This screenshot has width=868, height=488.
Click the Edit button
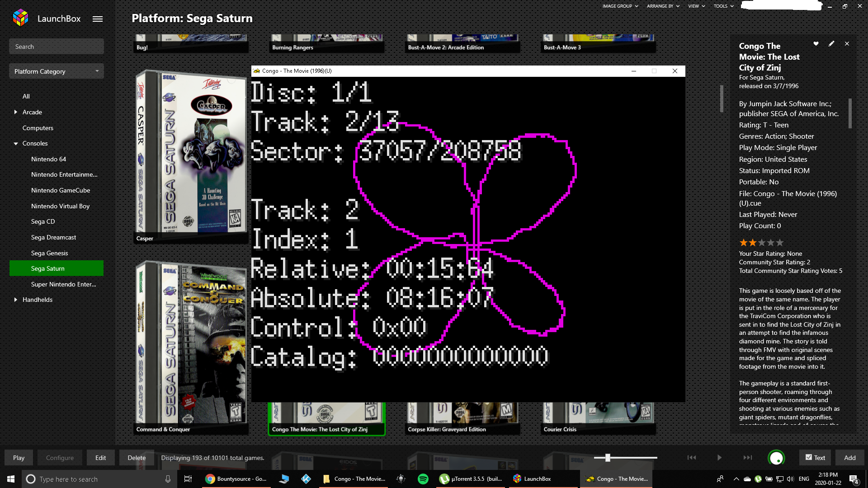coord(100,458)
